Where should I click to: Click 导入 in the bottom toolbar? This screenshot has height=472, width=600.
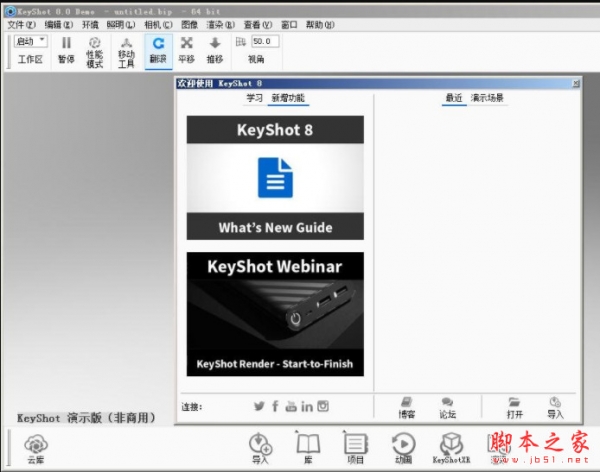(261, 449)
